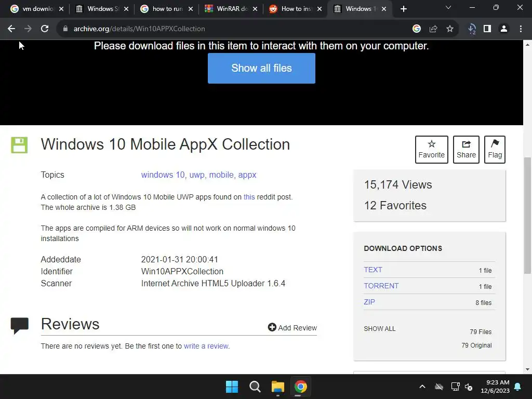Click the 'Win10APPXCollection' identifier value

182,271
